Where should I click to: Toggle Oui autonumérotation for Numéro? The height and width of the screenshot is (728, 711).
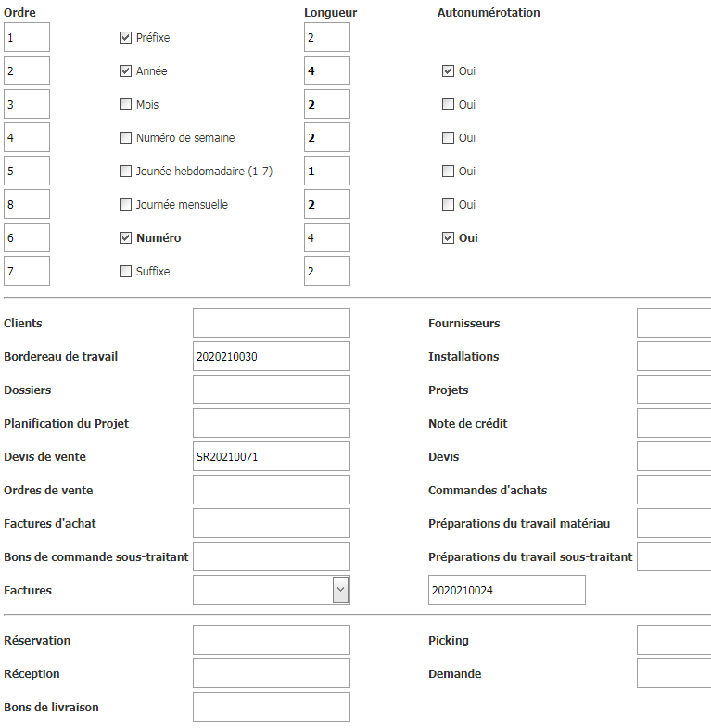coord(448,238)
